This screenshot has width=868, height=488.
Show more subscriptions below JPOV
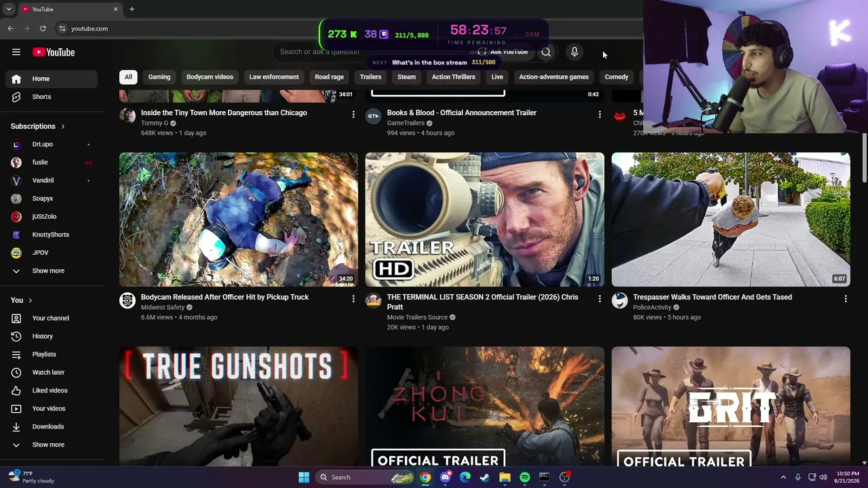(52, 270)
